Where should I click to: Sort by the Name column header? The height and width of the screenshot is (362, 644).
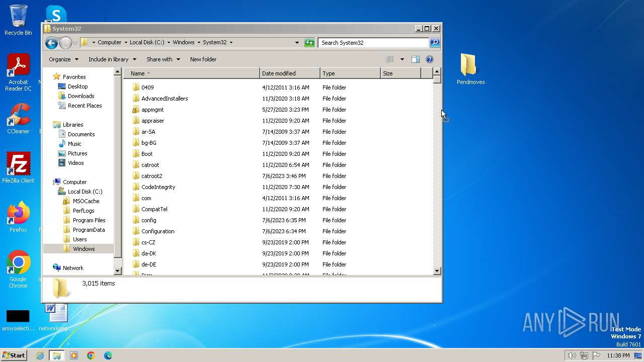coord(192,73)
